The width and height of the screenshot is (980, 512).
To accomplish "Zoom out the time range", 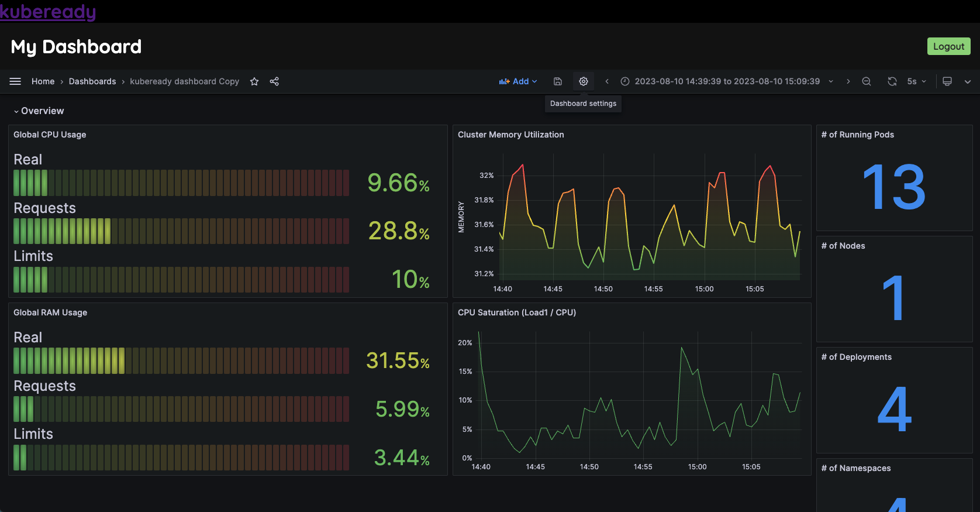I will tap(867, 81).
